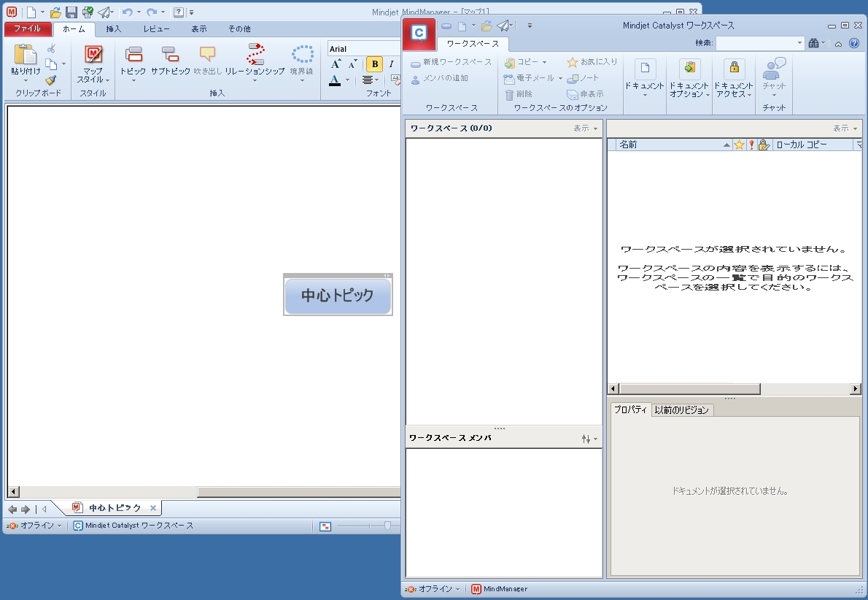Click Mindjet Catalyst ワークスペース in MindManager status bar
Screen dimensions: 868x600
pos(133,526)
